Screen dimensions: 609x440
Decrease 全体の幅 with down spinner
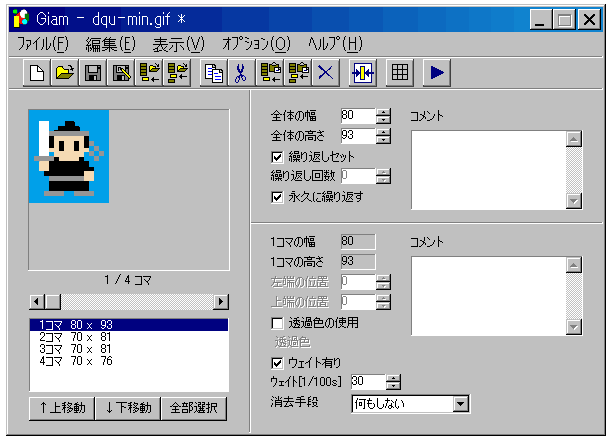(383, 120)
